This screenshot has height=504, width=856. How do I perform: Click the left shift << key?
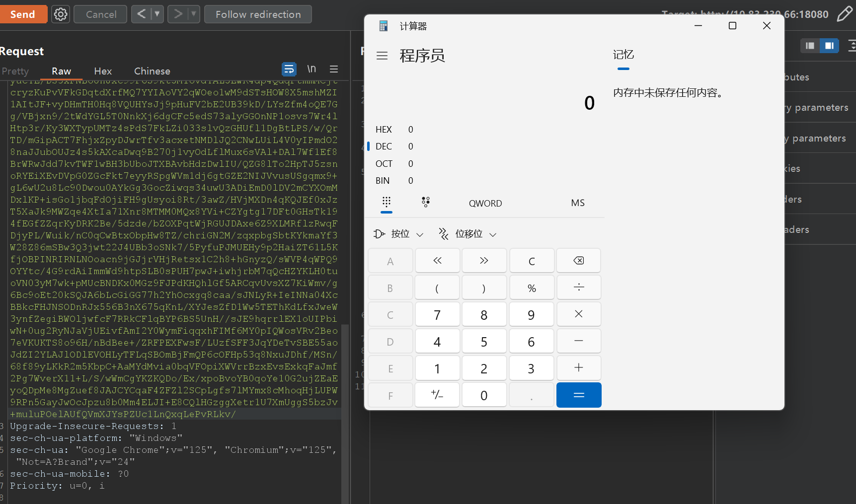pyautogui.click(x=437, y=261)
